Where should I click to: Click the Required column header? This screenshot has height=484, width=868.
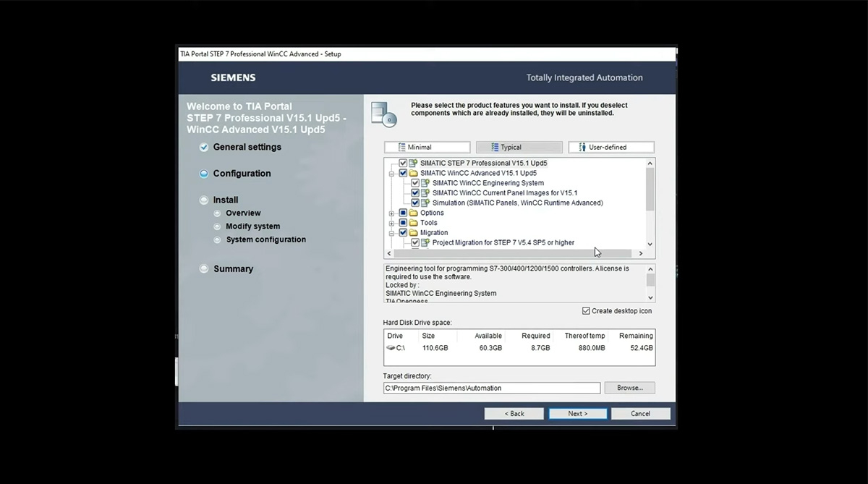(536, 336)
